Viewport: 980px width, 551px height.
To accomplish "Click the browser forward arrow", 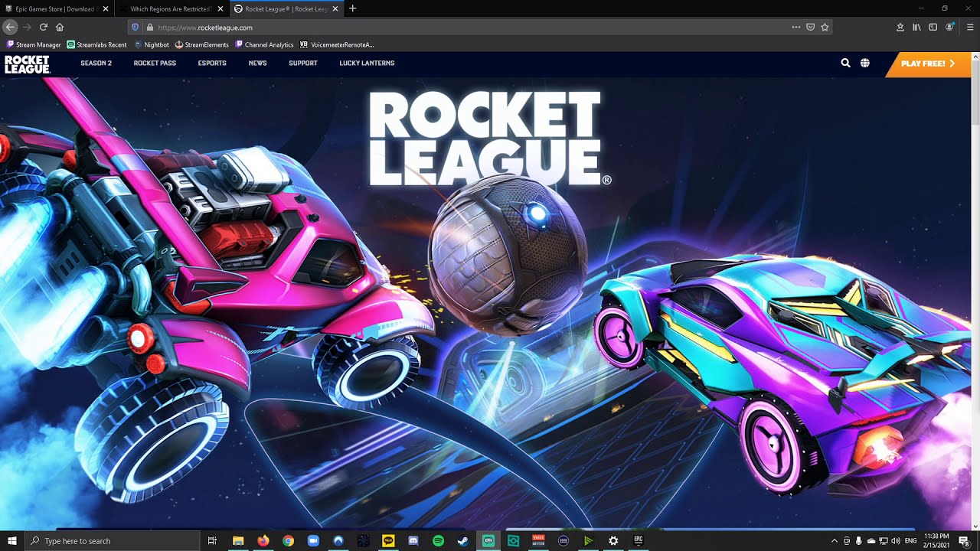I will (27, 27).
